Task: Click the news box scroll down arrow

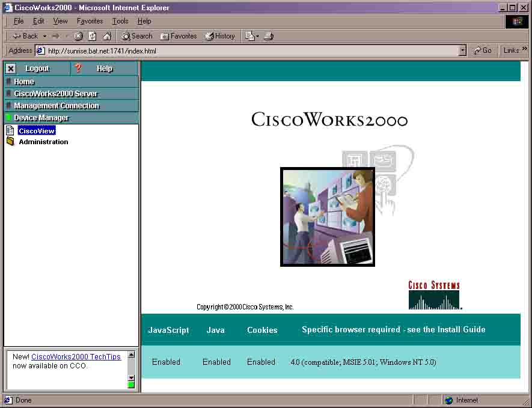Action: tap(131, 377)
